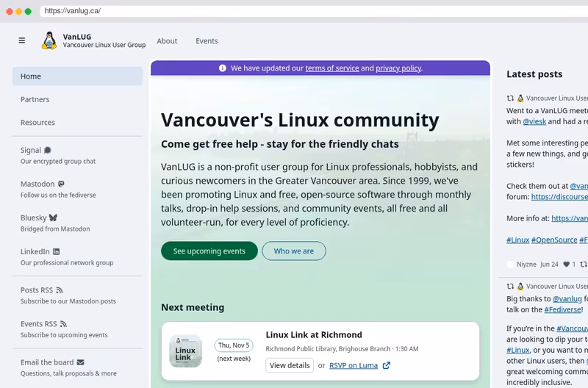Click the Events RSS feed icon
The height and width of the screenshot is (388, 588).
[63, 324]
